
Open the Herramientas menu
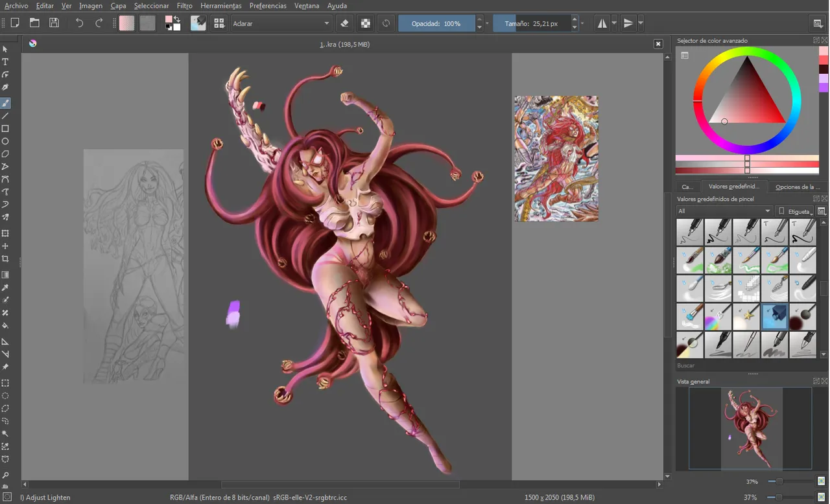(x=221, y=6)
